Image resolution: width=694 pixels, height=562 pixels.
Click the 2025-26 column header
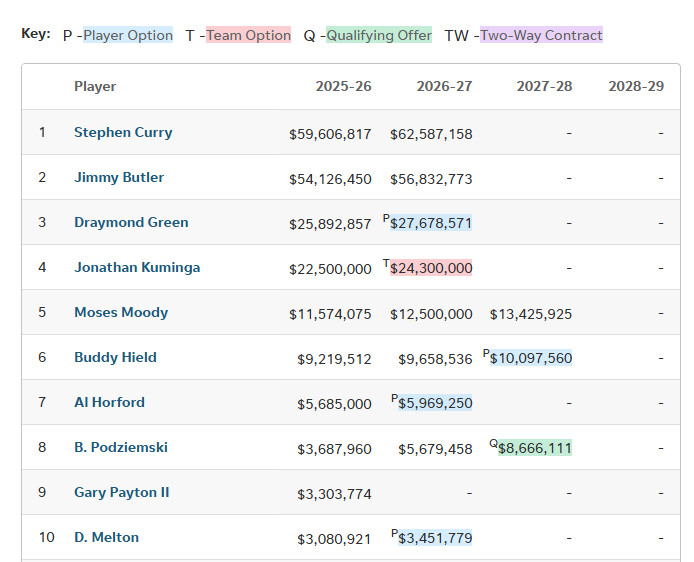coord(343,86)
